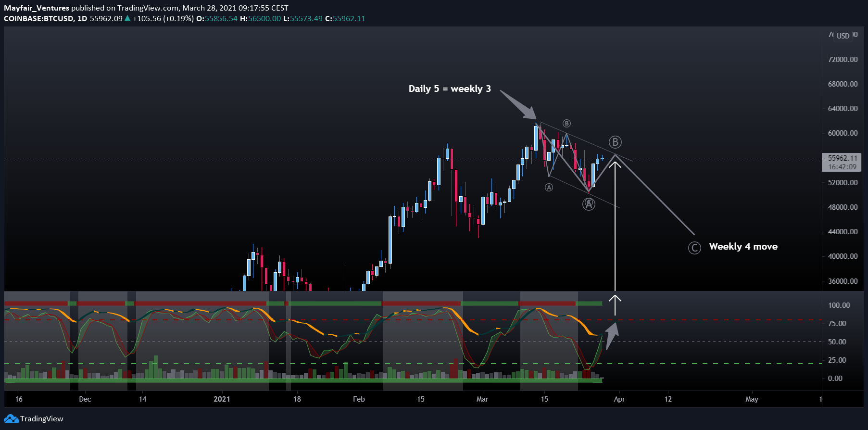Click the 2021 date axis label
The image size is (868, 430).
click(x=222, y=399)
